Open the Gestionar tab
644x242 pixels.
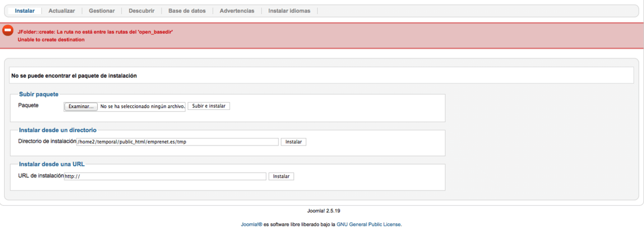(x=101, y=11)
